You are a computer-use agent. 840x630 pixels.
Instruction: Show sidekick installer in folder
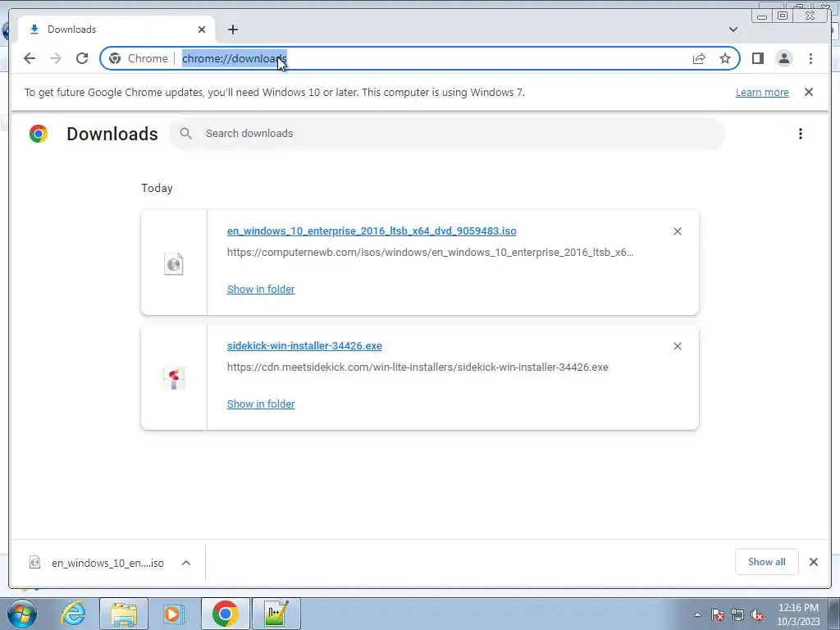coord(261,404)
